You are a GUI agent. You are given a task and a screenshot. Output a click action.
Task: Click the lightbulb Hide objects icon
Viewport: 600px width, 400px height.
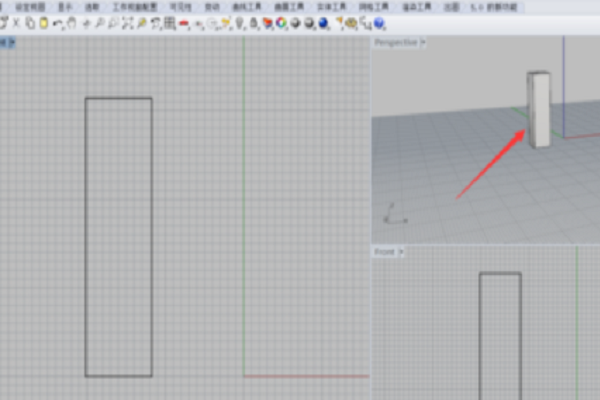point(240,23)
